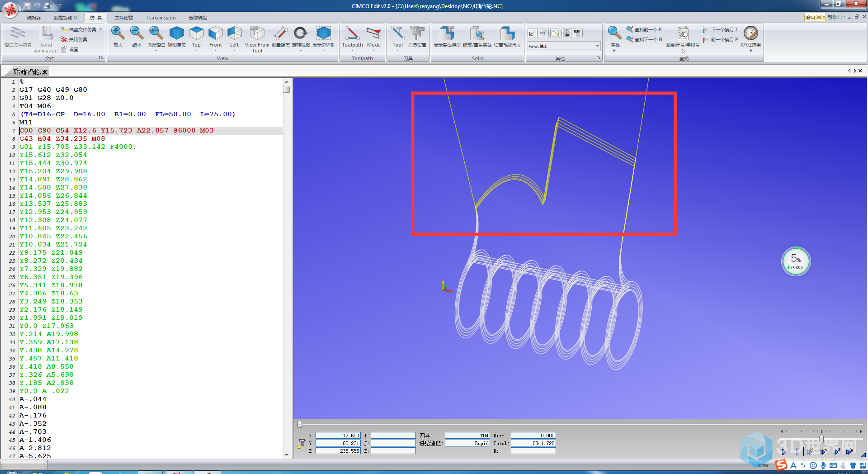Click the 缩小 zoom out magnifier
868x474 pixels.
click(137, 33)
